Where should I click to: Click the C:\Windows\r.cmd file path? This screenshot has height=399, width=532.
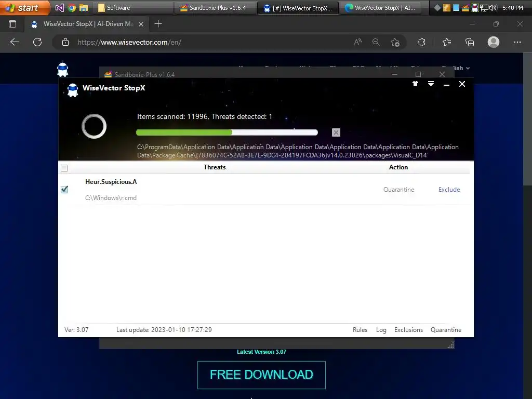pyautogui.click(x=111, y=198)
